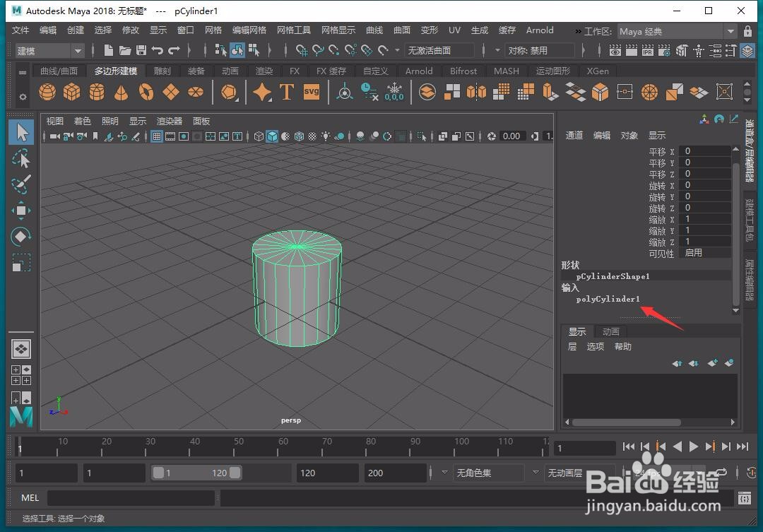Click the Mirror shelf icon
This screenshot has height=532, width=763.
pyautogui.click(x=476, y=92)
